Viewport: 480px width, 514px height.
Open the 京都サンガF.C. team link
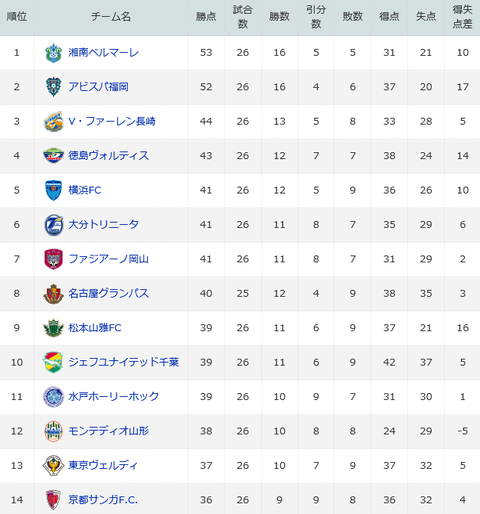(x=103, y=500)
